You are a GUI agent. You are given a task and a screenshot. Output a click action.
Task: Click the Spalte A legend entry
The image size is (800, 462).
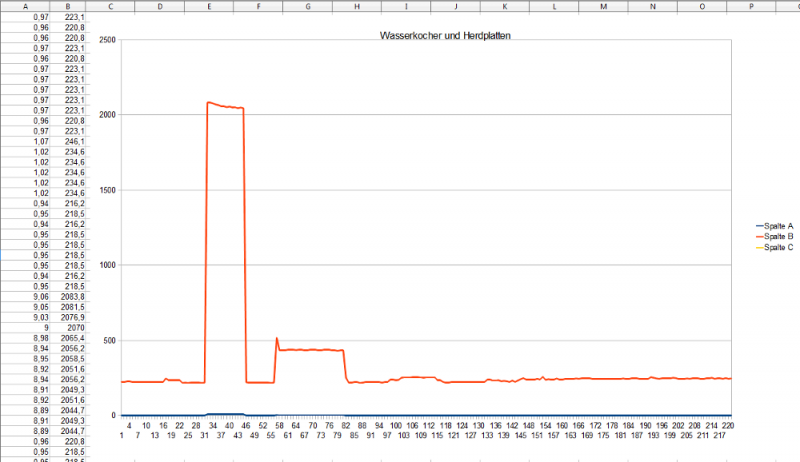pos(777,225)
